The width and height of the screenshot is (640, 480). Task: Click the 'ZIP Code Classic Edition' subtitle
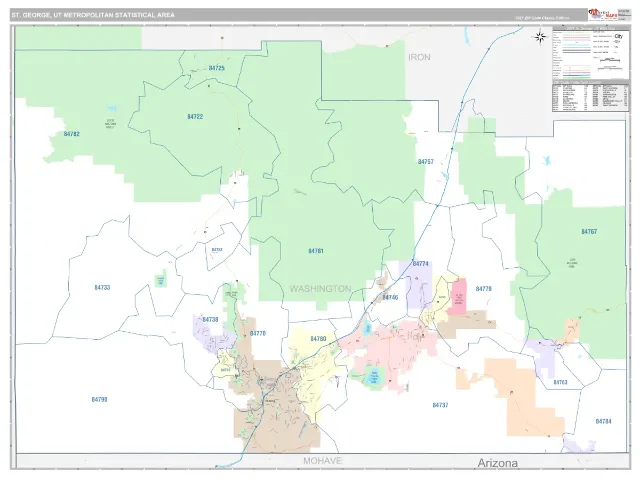coord(542,18)
